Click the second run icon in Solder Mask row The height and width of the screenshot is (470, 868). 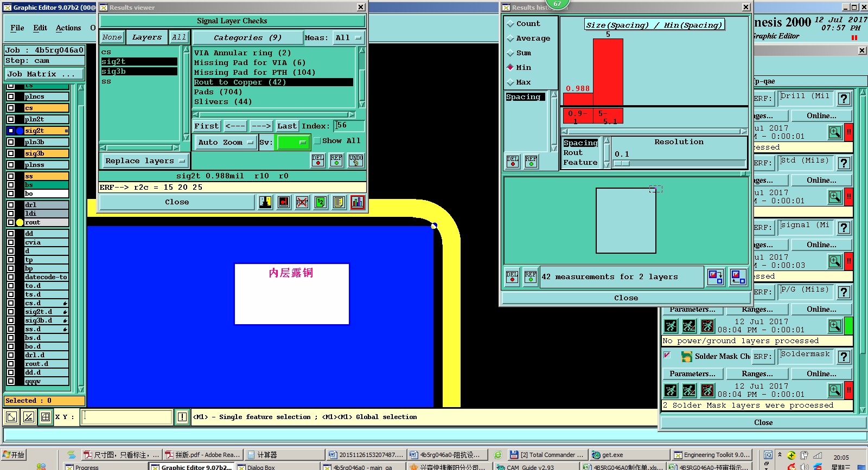[689, 390]
